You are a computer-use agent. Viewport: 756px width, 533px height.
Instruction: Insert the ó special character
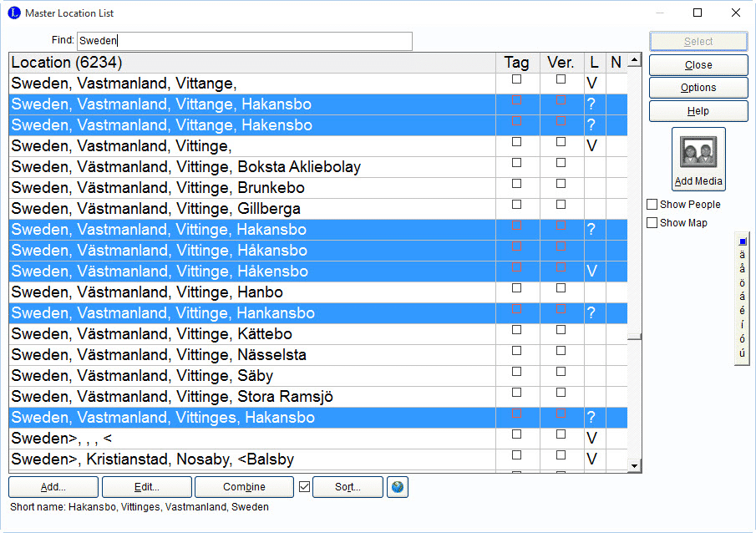point(742,338)
